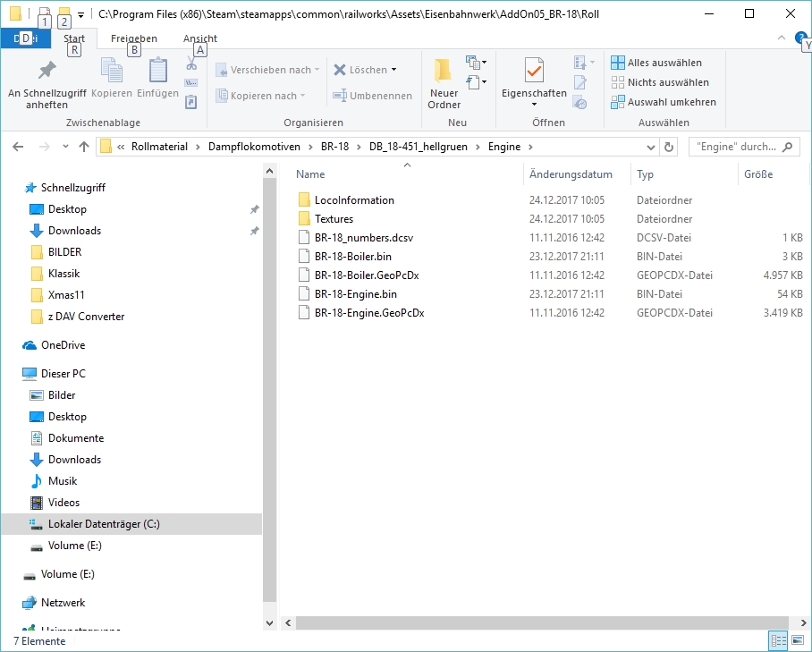Open z DAV Converter folder

click(78, 317)
